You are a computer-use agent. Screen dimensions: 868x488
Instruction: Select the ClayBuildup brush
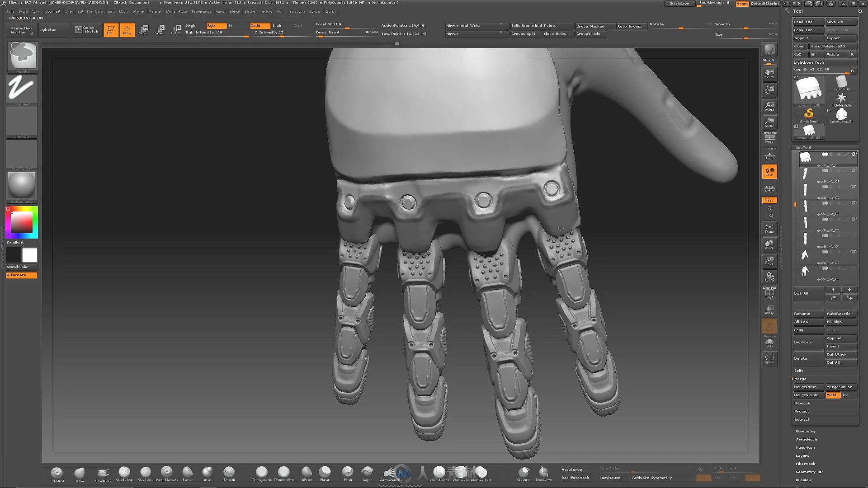124,474
